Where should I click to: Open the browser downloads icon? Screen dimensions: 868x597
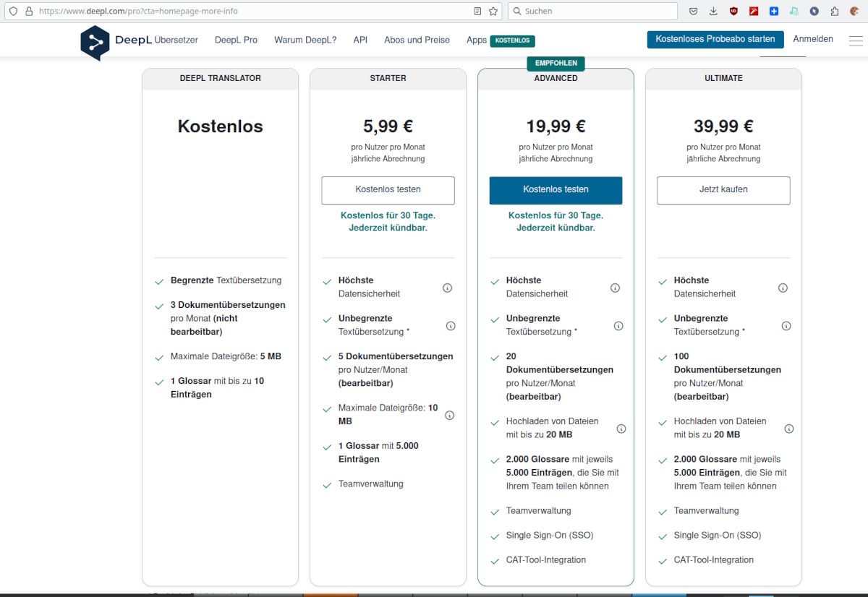tap(713, 11)
